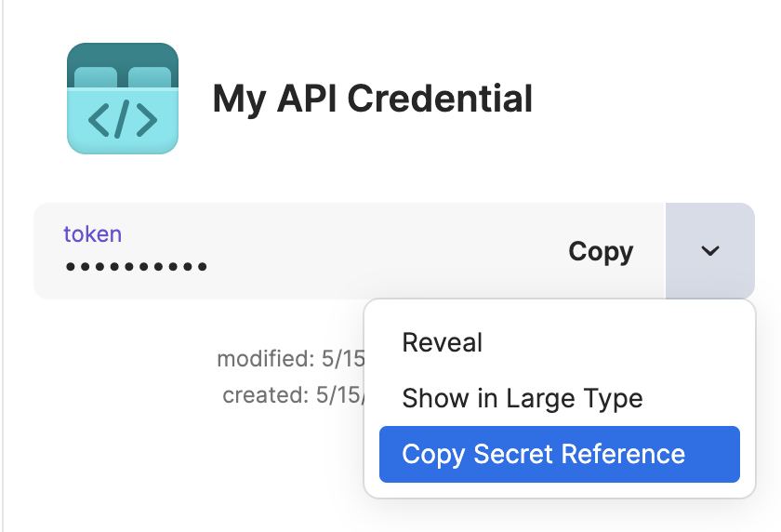Click the code brackets symbol in the icon
The image size is (781, 532).
(123, 120)
